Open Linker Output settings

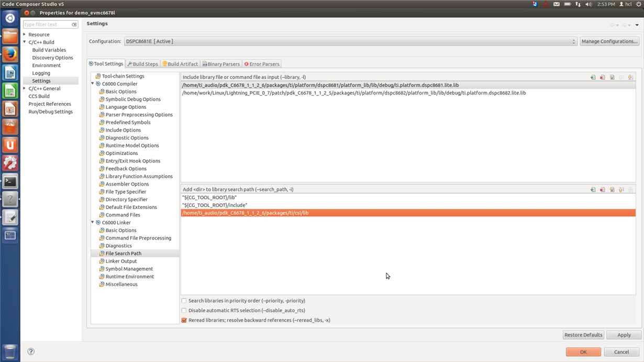[121, 261]
